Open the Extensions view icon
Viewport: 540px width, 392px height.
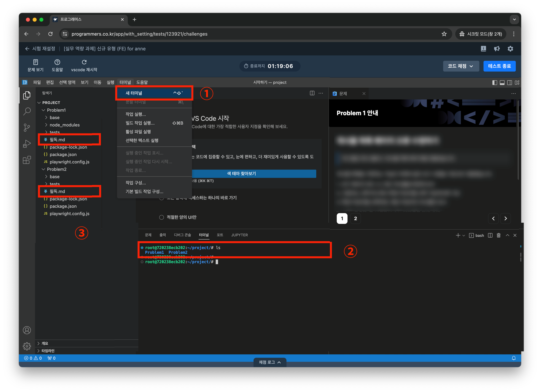27,160
